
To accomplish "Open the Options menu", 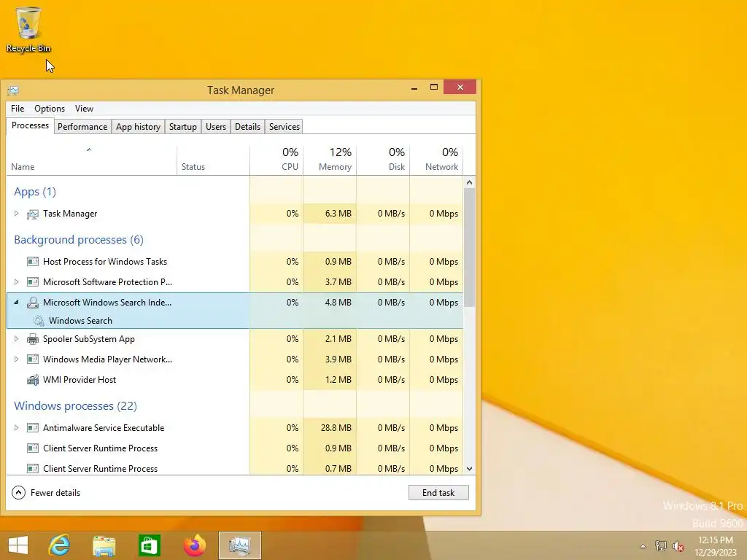I will [x=50, y=109].
